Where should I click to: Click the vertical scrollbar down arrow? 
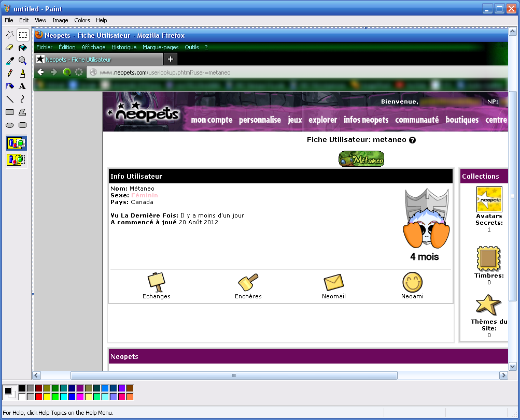click(x=512, y=367)
